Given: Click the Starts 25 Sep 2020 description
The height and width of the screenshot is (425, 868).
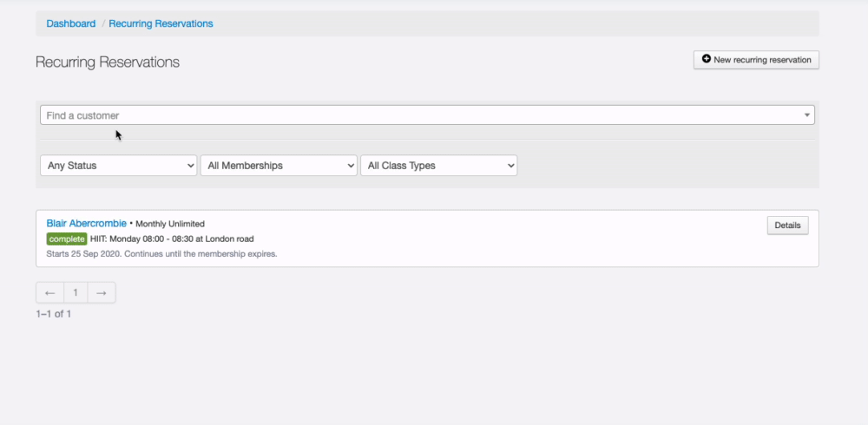Looking at the screenshot, I should (x=161, y=254).
